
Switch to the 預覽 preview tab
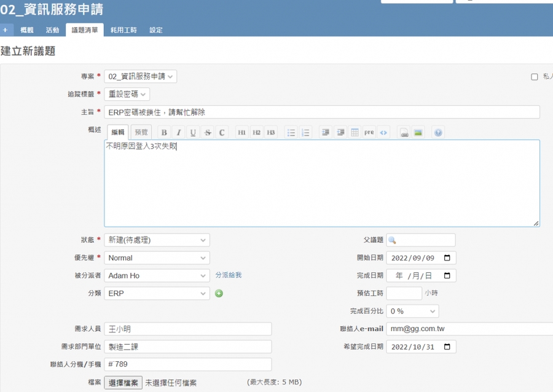141,133
